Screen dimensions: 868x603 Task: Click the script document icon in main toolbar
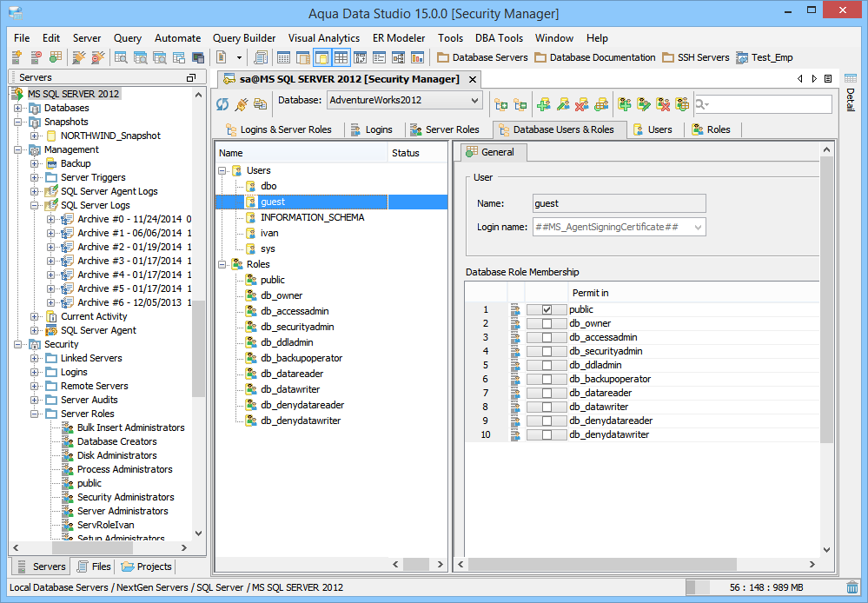(x=260, y=57)
